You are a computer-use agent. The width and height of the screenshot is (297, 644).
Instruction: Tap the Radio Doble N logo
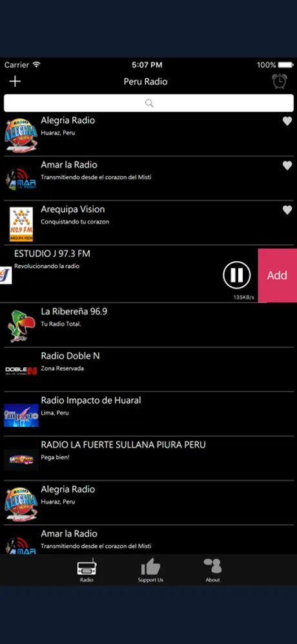[21, 371]
